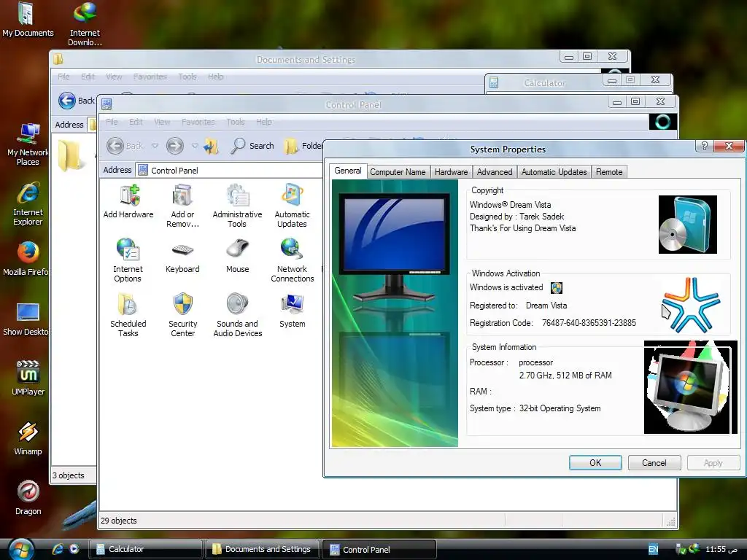Click the Documents and Settings title bar
The height and width of the screenshot is (560, 747).
coord(306,60)
